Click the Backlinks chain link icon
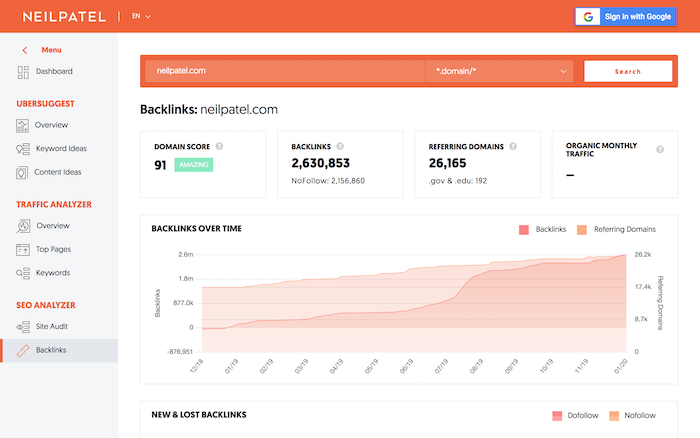The image size is (700, 438). pyautogui.click(x=23, y=350)
